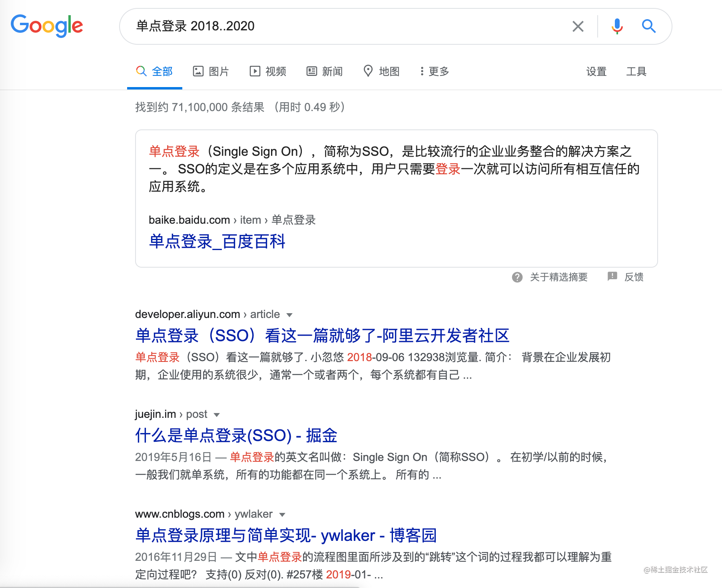
Task: Switch to the 视频 tab
Action: click(x=268, y=72)
